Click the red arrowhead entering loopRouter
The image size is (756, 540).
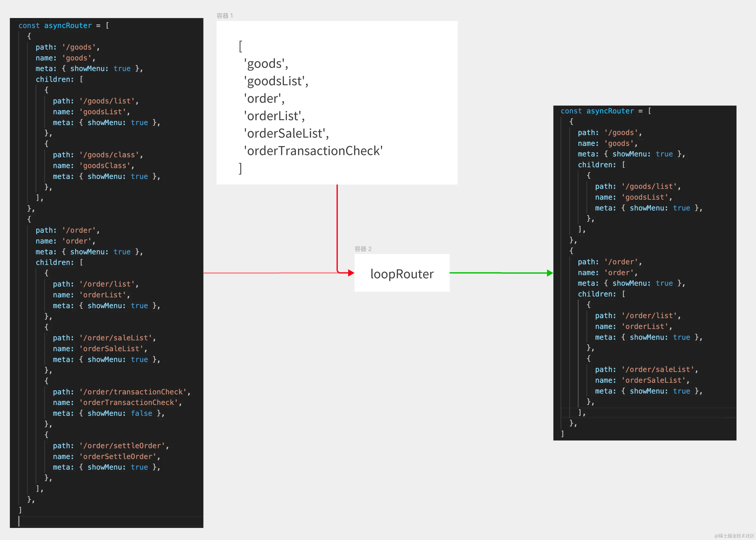tap(351, 273)
